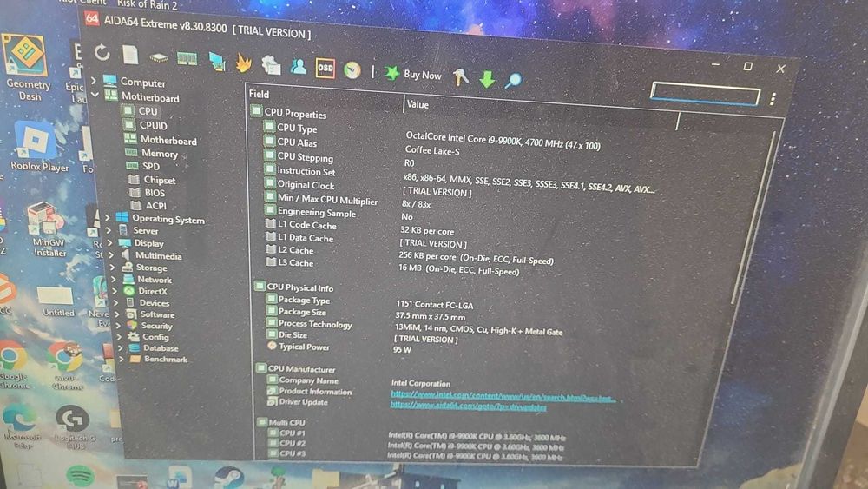Open the sensor gauge toolbar icon
This screenshot has width=868, height=489.
[x=352, y=69]
